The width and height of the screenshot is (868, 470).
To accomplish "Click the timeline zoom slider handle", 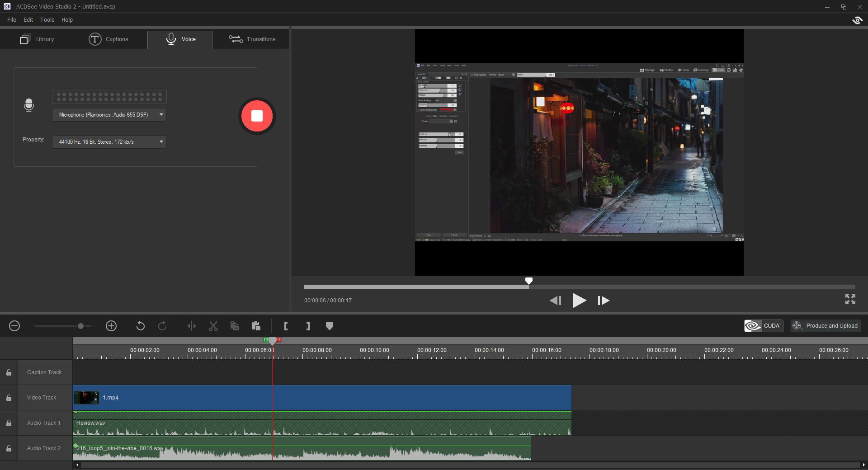I will point(80,326).
